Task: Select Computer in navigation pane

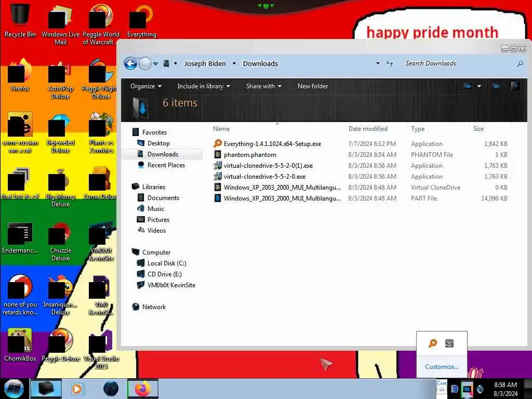Action: [156, 252]
